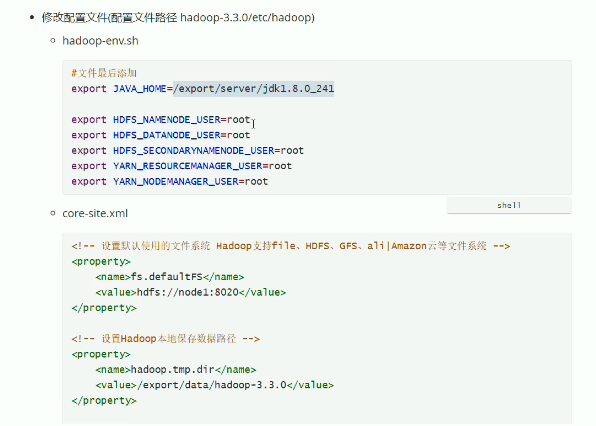
Task: Click the hadoop.tmp.dir name element
Action: tap(176, 369)
